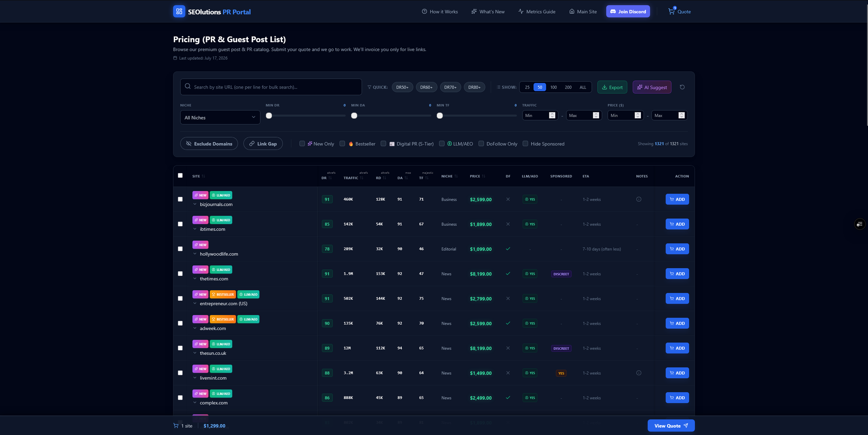Open the info note for livemint.com
Image resolution: width=868 pixels, height=435 pixels.
[639, 373]
